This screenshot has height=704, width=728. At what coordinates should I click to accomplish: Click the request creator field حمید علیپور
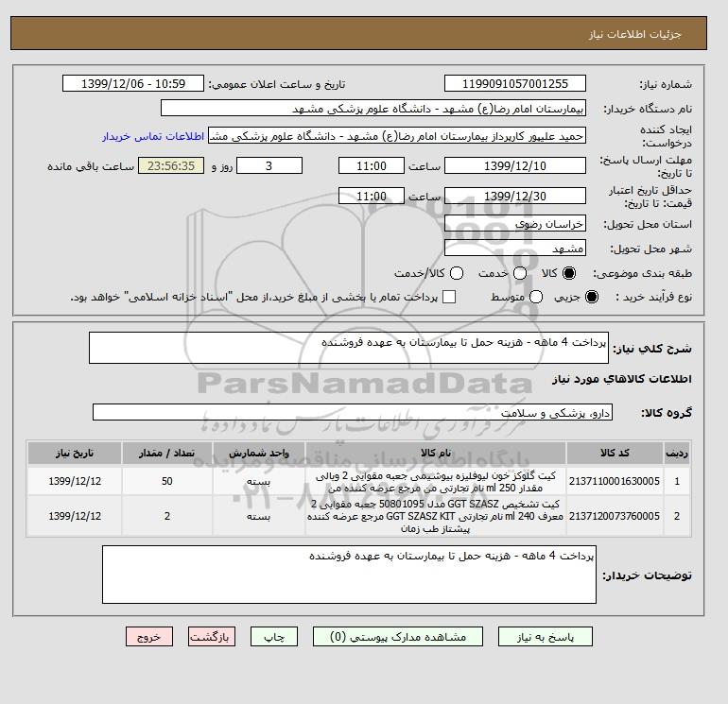click(x=397, y=136)
